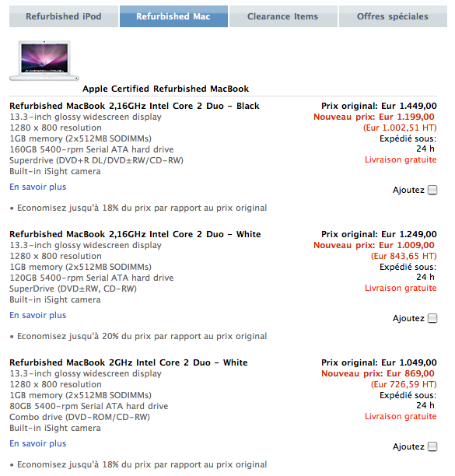Open En savoir plus for white 2,16GHz MacBook
The image size is (455, 476).
[38, 316]
